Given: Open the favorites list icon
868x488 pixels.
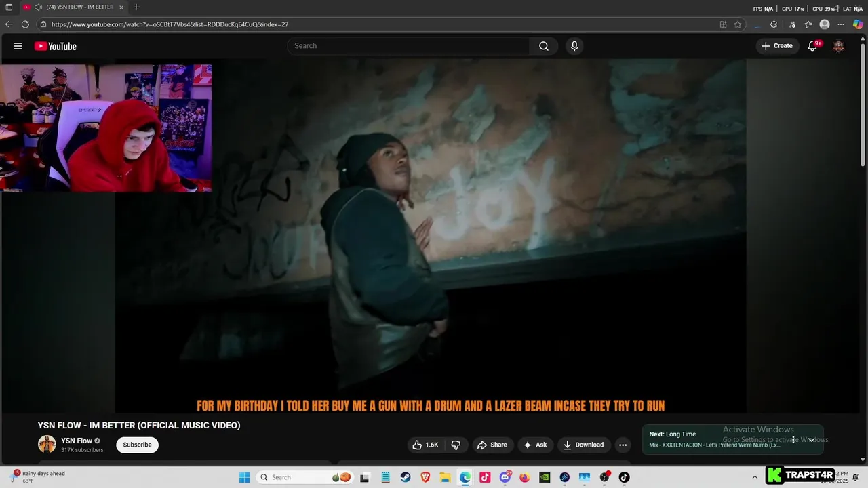Looking at the screenshot, I should pyautogui.click(x=808, y=24).
